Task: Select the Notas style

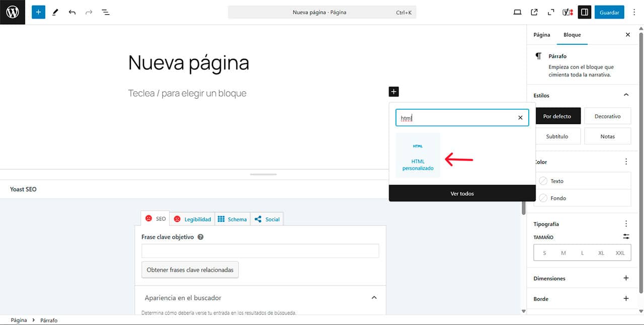Action: tap(607, 136)
